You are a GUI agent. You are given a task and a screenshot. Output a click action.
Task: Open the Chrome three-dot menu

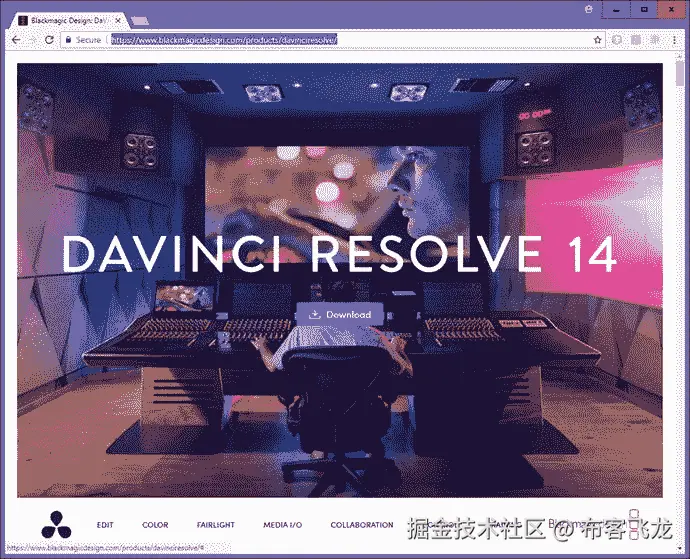coord(674,40)
